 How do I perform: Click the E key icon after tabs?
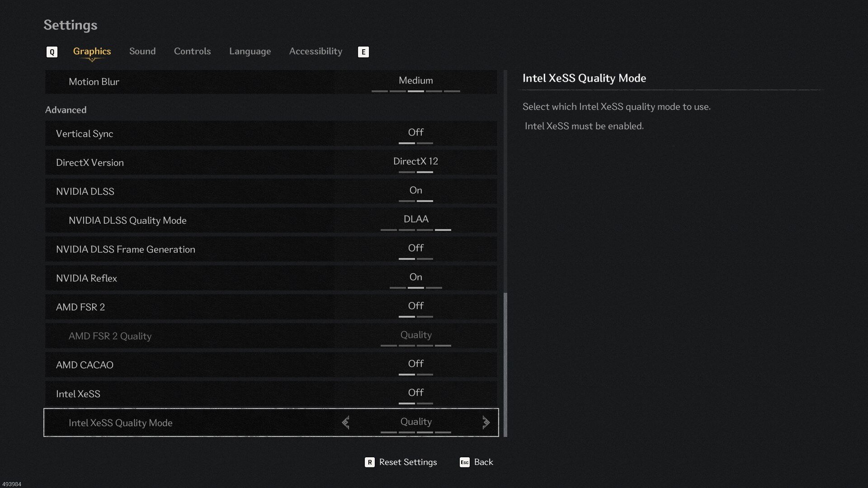(363, 52)
